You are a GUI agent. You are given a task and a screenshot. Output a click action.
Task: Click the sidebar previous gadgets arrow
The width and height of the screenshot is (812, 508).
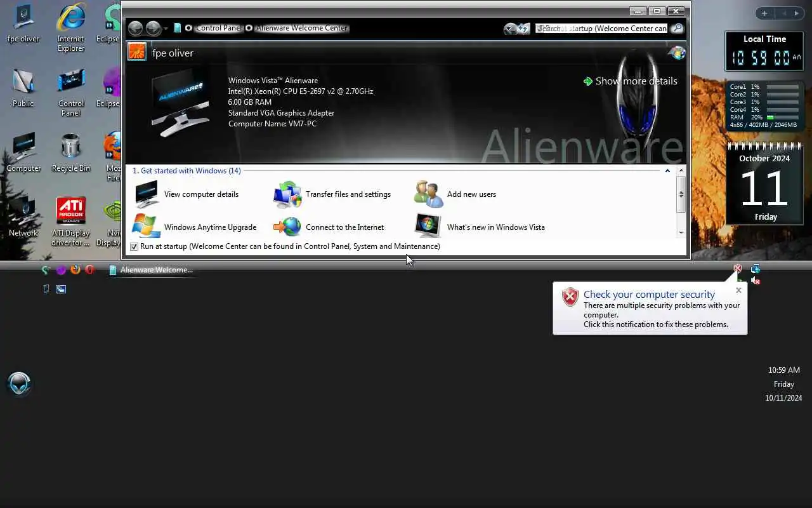click(783, 13)
